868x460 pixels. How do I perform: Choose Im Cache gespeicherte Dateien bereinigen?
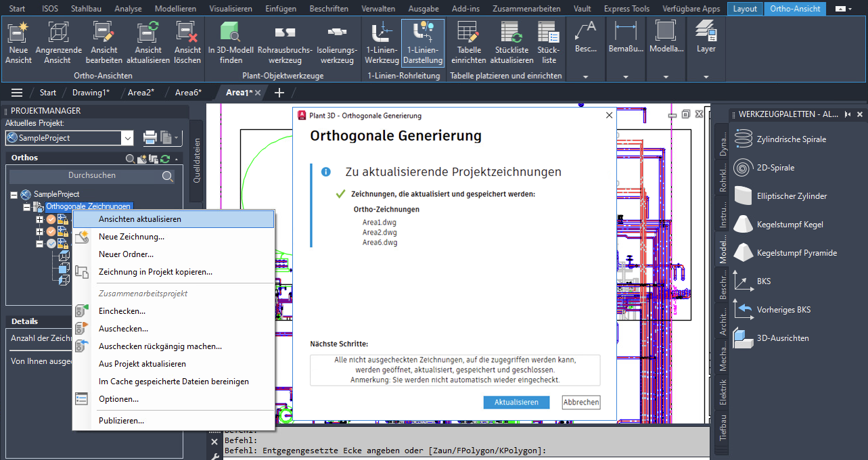(x=173, y=382)
